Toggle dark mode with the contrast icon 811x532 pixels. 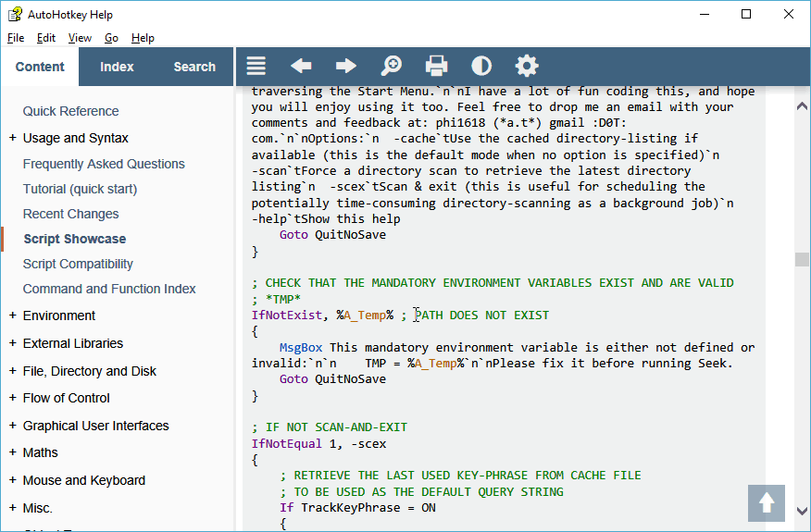click(481, 66)
